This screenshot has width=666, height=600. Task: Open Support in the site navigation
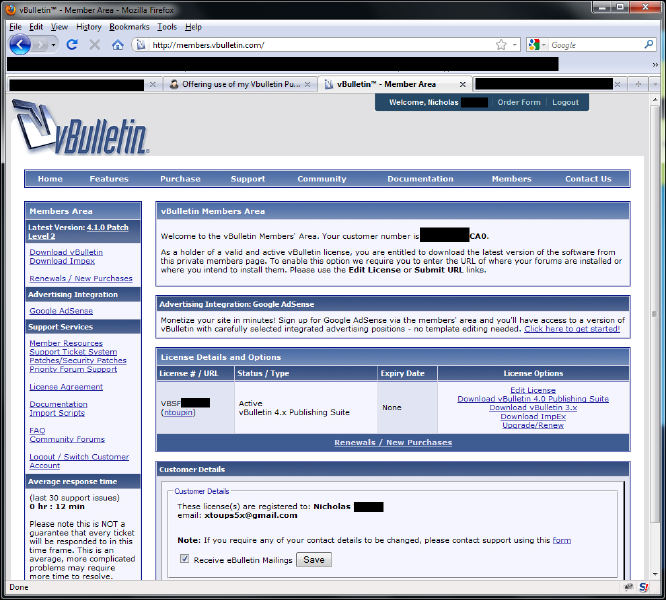point(248,179)
